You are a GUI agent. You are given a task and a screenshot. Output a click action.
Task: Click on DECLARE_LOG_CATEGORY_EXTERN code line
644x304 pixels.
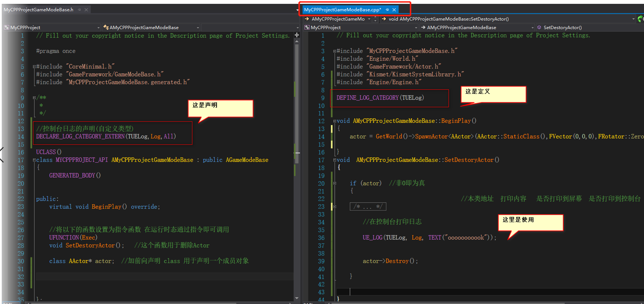(x=106, y=136)
